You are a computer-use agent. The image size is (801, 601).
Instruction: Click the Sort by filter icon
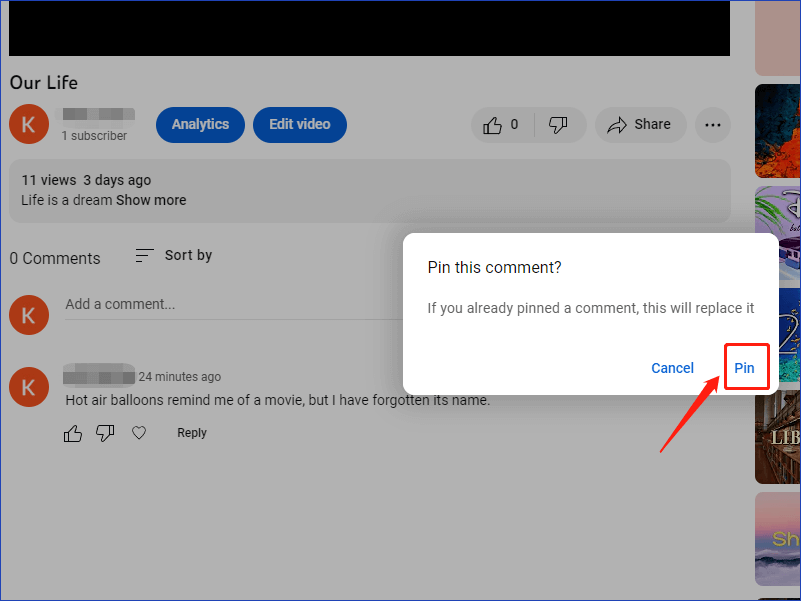(x=144, y=255)
